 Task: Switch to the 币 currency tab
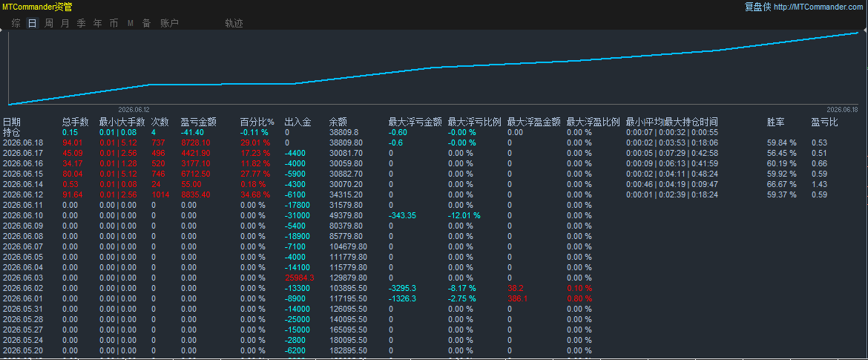coord(114,23)
